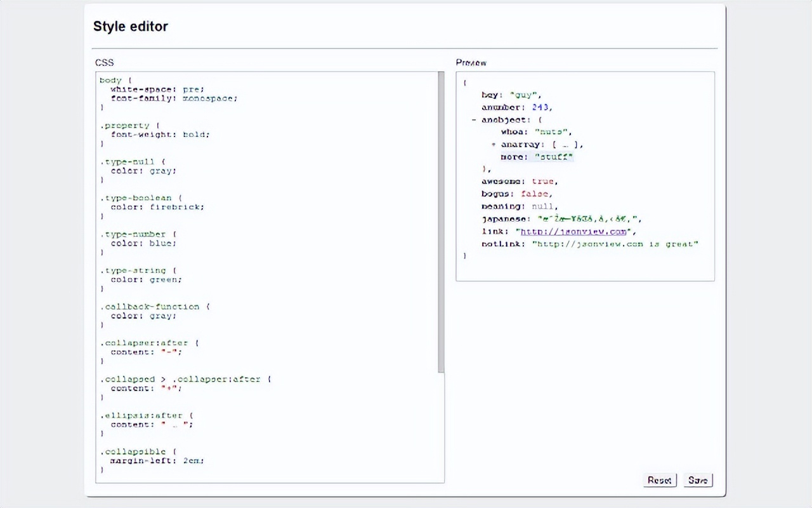Click the 'false' value of bogus
The height and width of the screenshot is (508, 812).
click(535, 194)
